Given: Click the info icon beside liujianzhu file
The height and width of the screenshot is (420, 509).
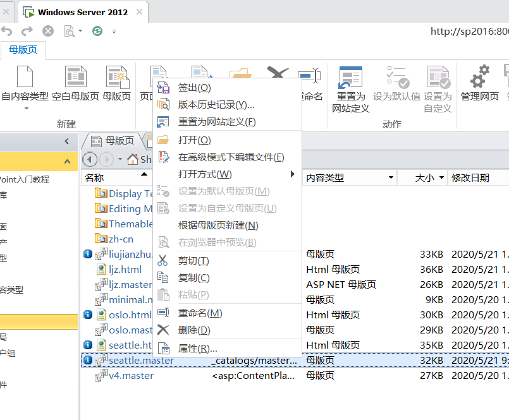Looking at the screenshot, I should (88, 254).
